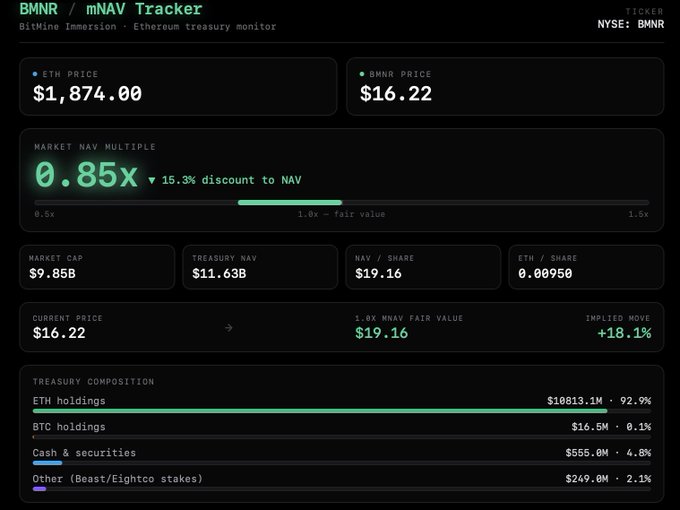Click the TICKER label
This screenshot has width=680, height=510.
tap(644, 11)
